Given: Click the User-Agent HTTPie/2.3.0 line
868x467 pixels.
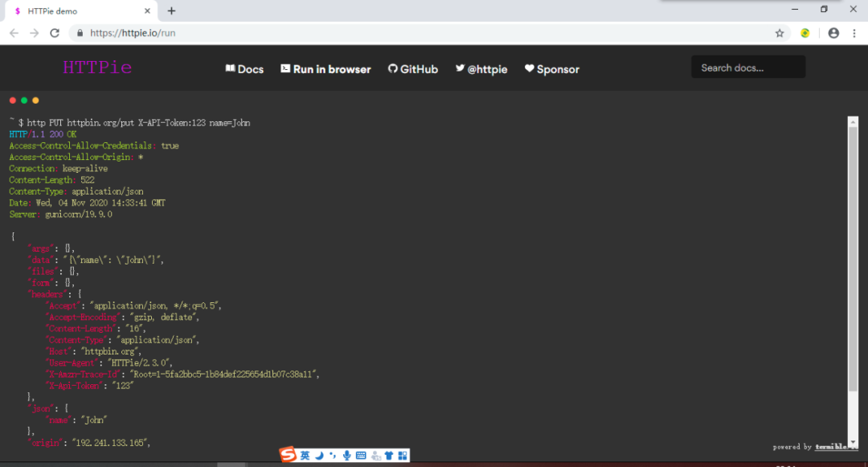Looking at the screenshot, I should pos(109,363).
